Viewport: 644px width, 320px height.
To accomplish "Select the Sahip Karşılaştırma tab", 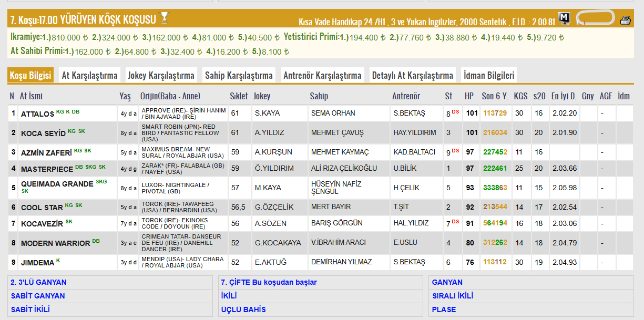I will (x=239, y=75).
